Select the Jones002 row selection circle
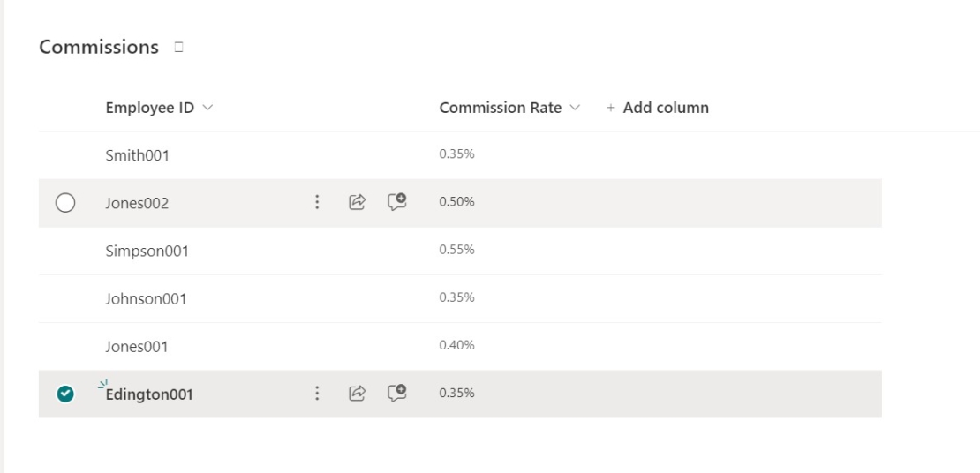 tap(65, 203)
